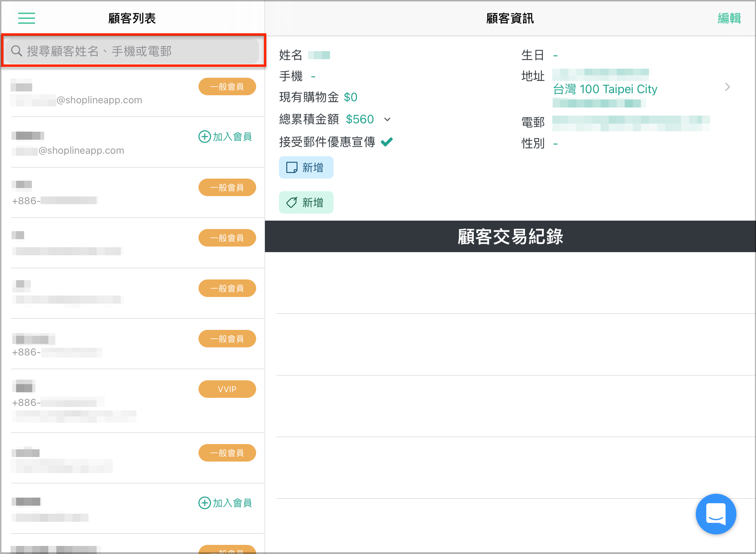Select the second customer with shoplineapp.com email

pos(133,142)
